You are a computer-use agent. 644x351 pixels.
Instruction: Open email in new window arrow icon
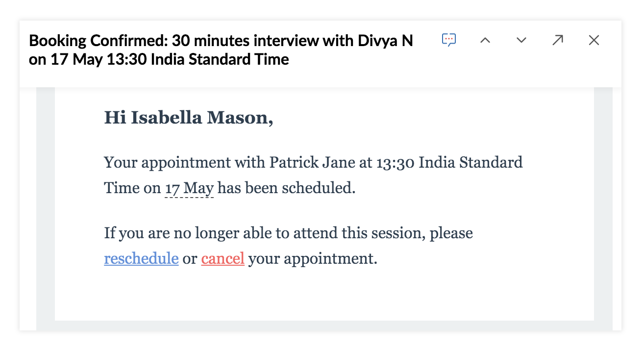(558, 40)
